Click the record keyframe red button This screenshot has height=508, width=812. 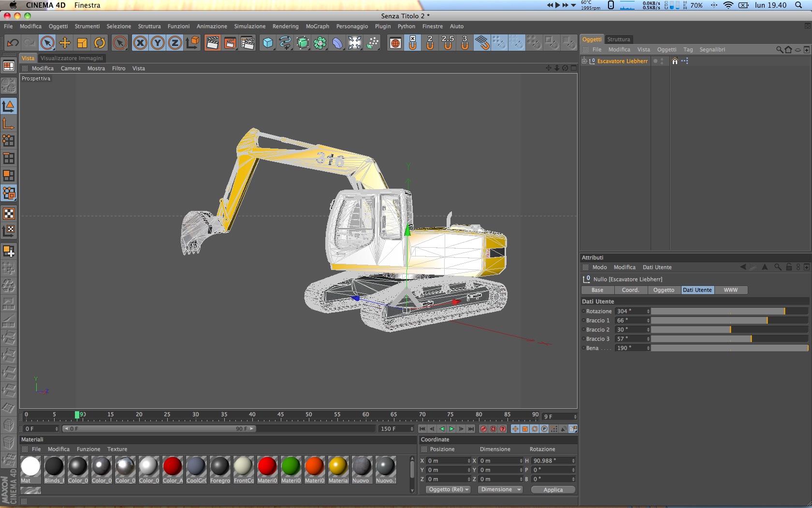click(483, 429)
